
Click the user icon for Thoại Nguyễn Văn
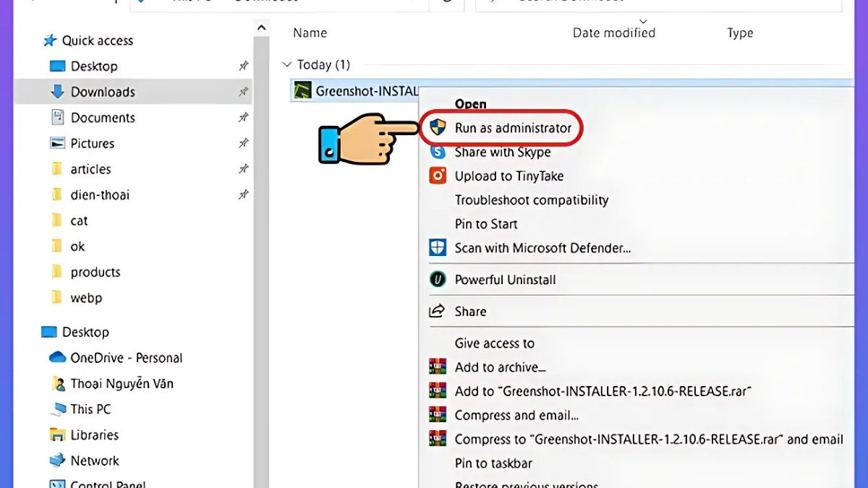(x=58, y=383)
